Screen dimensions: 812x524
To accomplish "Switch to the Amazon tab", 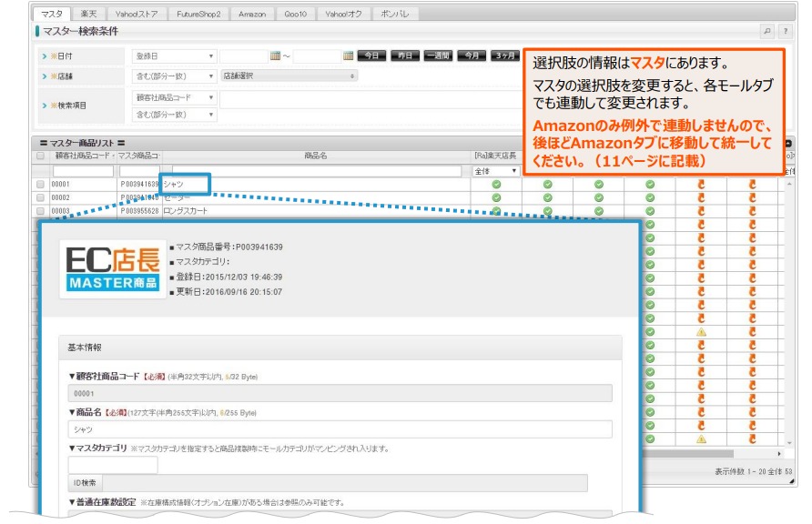I will pyautogui.click(x=252, y=14).
